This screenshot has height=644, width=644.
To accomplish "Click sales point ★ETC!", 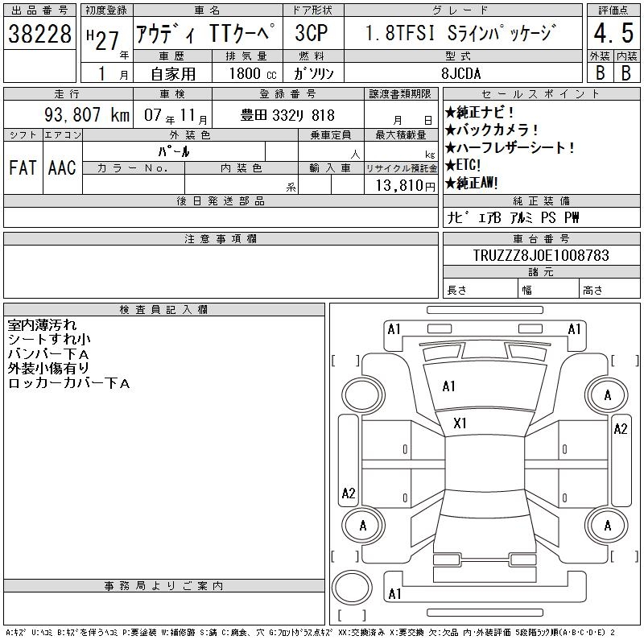I will pyautogui.click(x=462, y=165).
